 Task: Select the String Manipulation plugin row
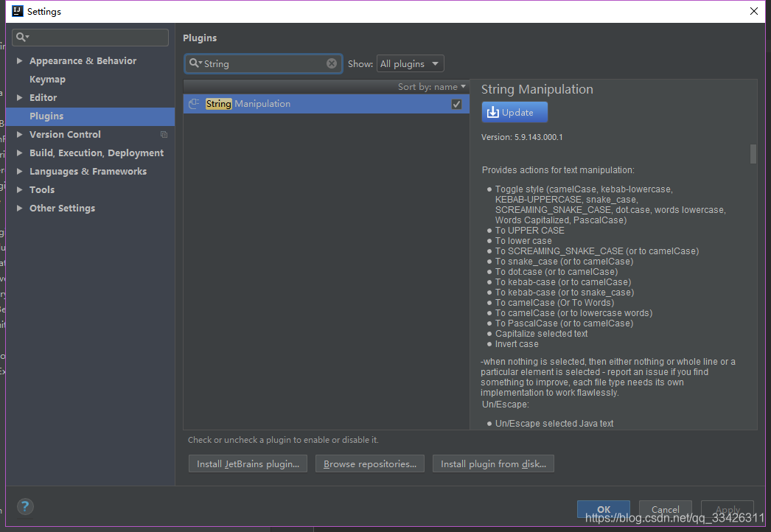pos(326,104)
